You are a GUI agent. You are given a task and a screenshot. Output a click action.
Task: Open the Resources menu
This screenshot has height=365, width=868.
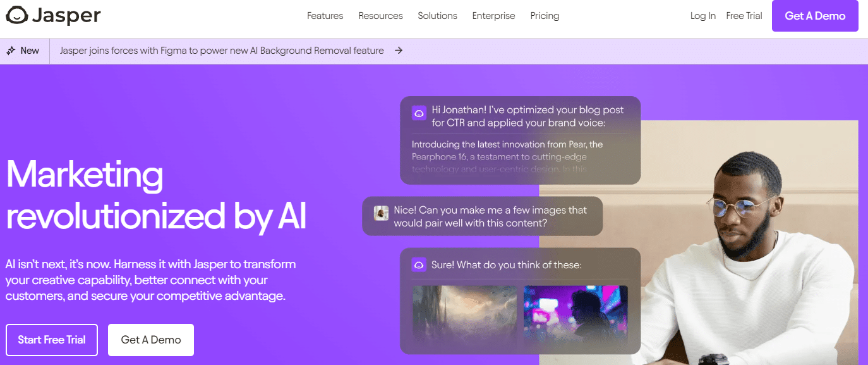(380, 16)
